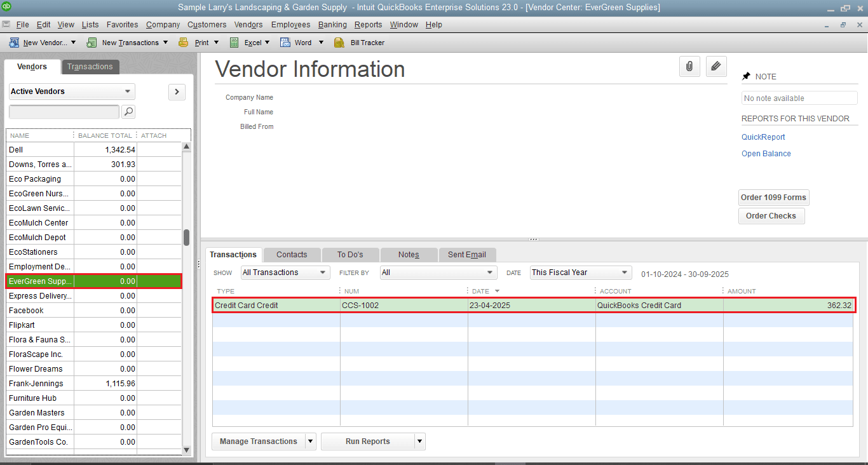This screenshot has width=868, height=465.
Task: Open the Vendors menu
Action: [x=248, y=25]
